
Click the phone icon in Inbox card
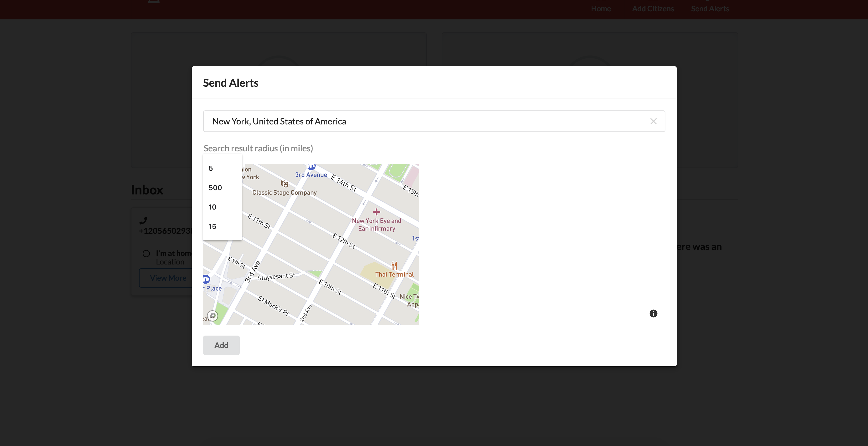tap(143, 221)
